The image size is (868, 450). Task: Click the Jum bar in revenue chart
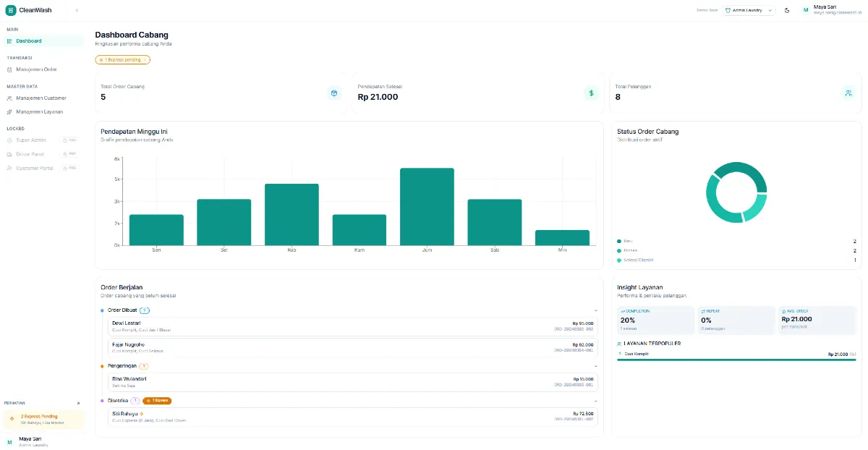(x=427, y=207)
